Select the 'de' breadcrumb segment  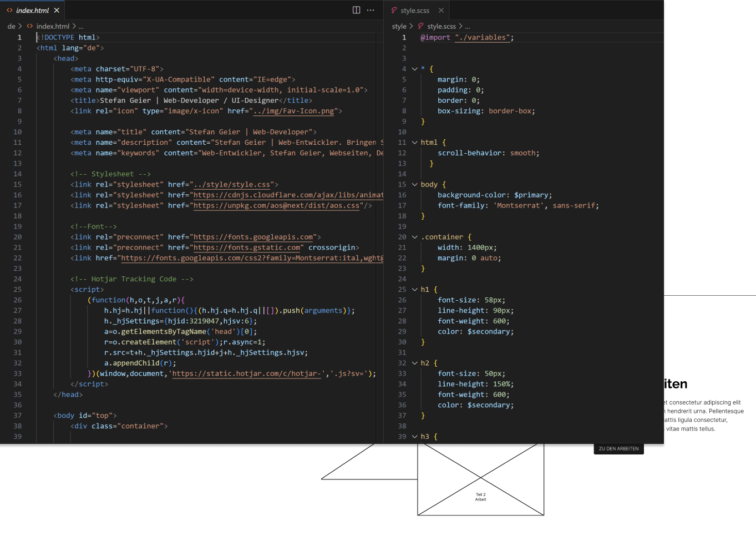tap(11, 26)
